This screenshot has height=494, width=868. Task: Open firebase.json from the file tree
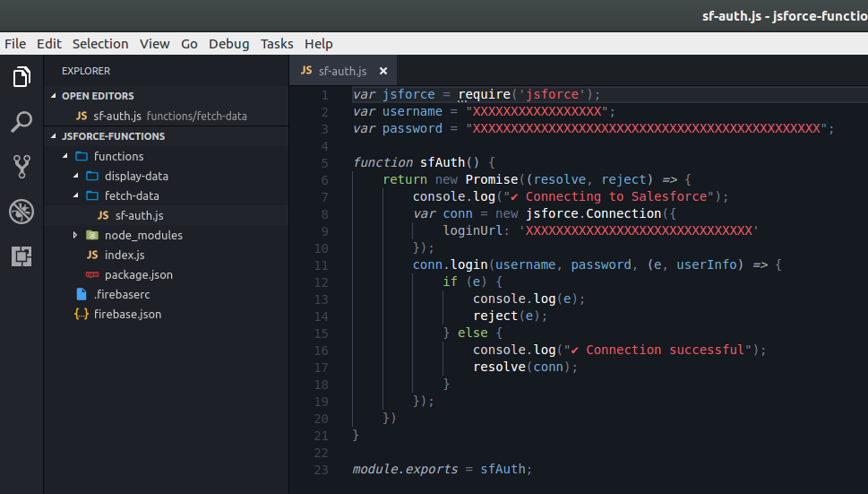click(127, 314)
